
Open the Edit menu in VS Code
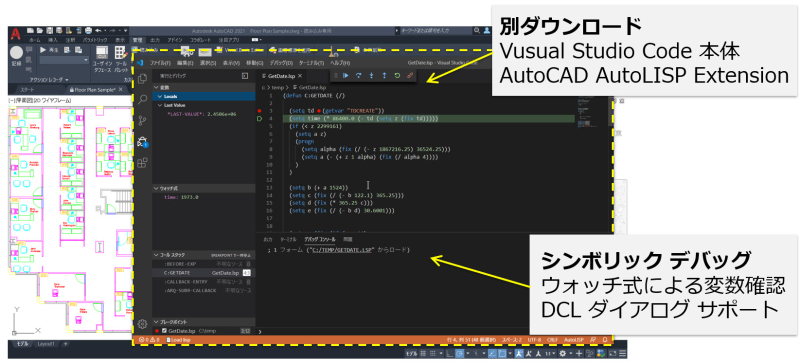pyautogui.click(x=185, y=63)
